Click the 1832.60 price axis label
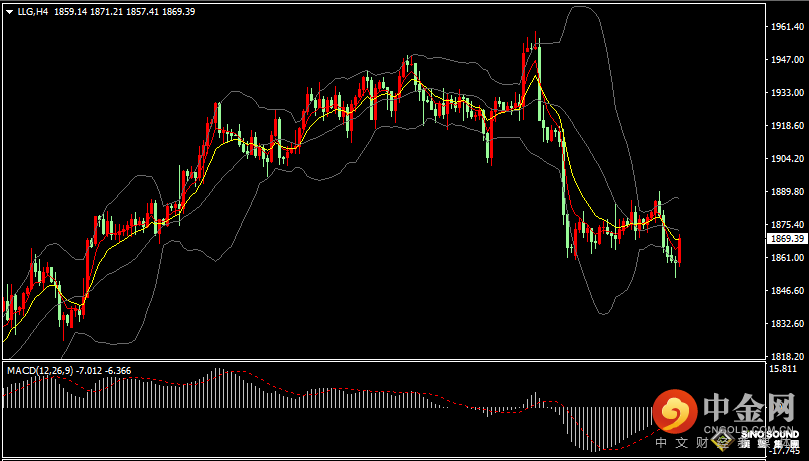Screen dimensions: 809x461 [x=787, y=324]
